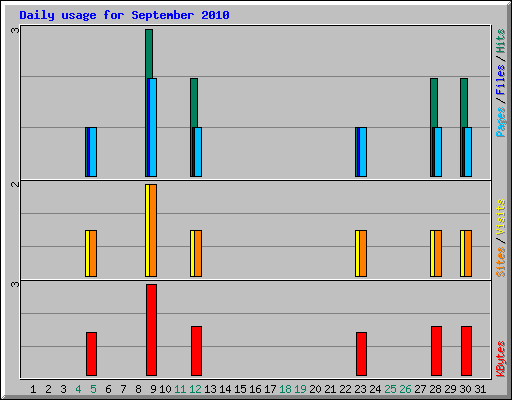The height and width of the screenshot is (400, 512).
Task: Click the title 'Daily usage for September 2010'
Action: [x=124, y=15]
